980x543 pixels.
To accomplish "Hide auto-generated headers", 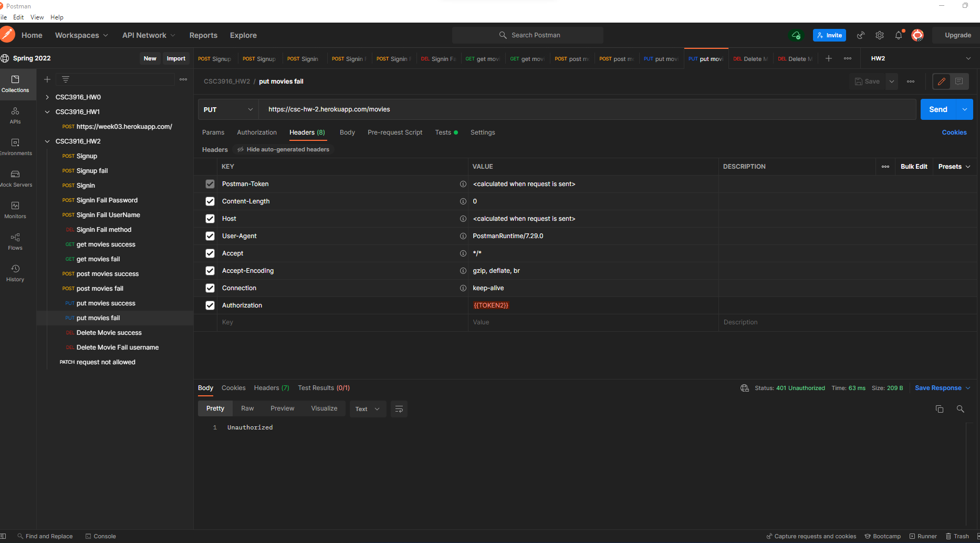I will pyautogui.click(x=283, y=149).
